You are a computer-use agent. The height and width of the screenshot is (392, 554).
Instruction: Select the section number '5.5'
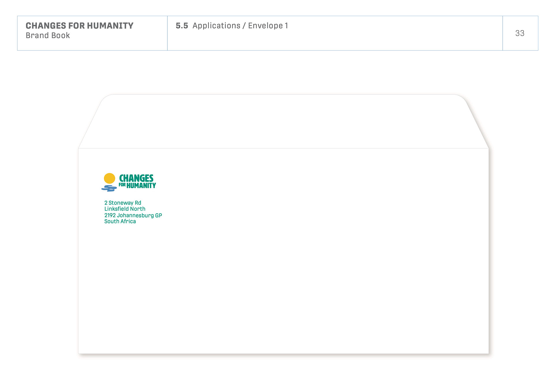point(182,26)
